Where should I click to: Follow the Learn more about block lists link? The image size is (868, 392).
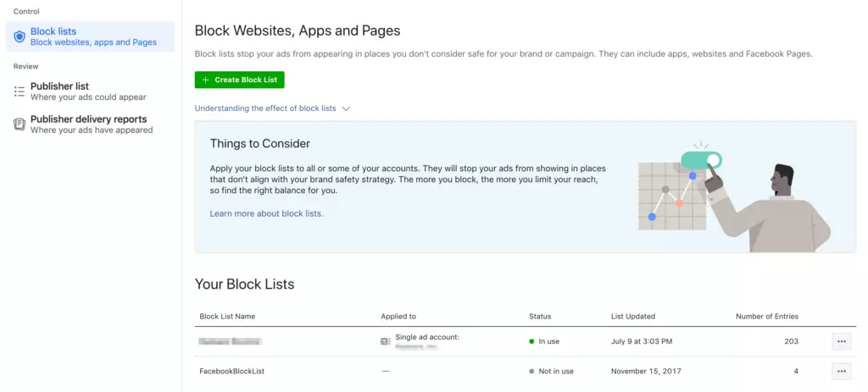(x=266, y=213)
